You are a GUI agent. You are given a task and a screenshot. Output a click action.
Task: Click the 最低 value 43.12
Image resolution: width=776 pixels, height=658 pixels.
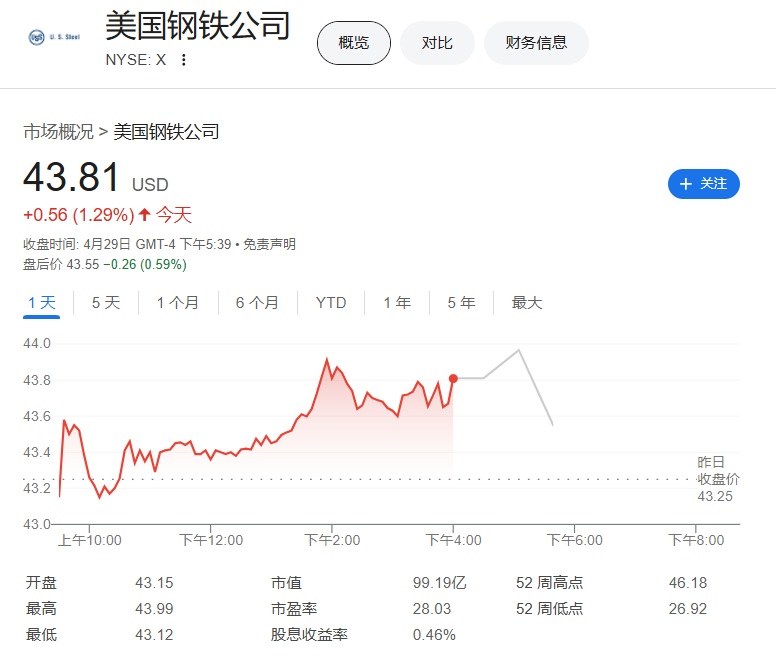[154, 635]
